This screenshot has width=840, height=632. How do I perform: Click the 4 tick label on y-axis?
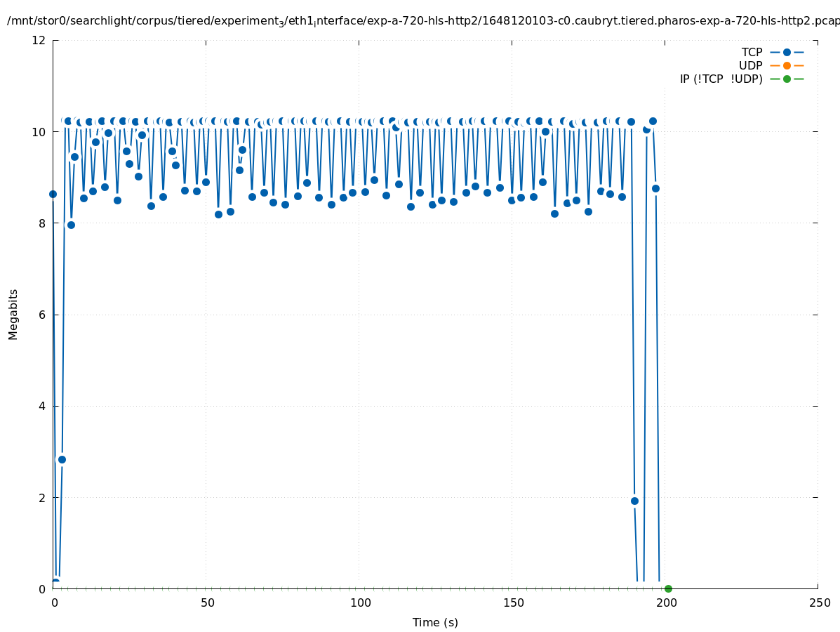42,406
